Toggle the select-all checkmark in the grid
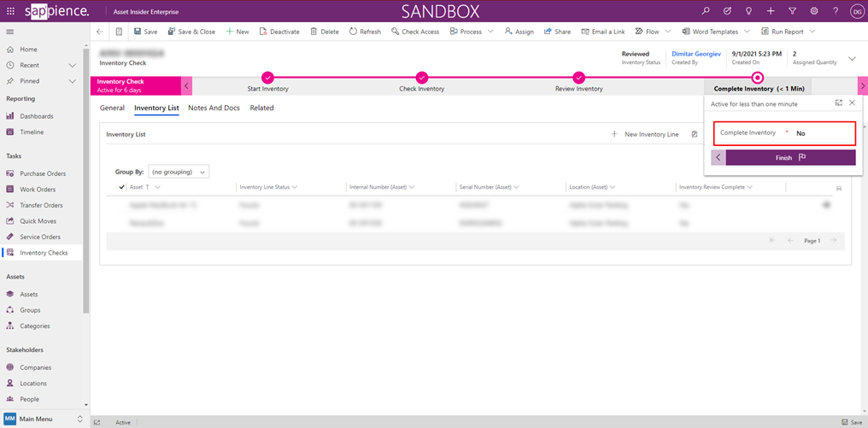The height and width of the screenshot is (428, 868). [122, 186]
